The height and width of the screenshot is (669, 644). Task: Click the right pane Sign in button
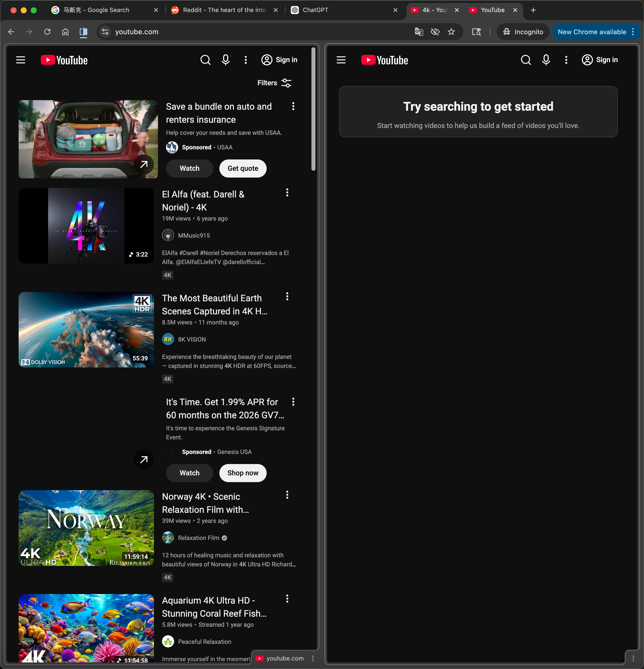600,60
